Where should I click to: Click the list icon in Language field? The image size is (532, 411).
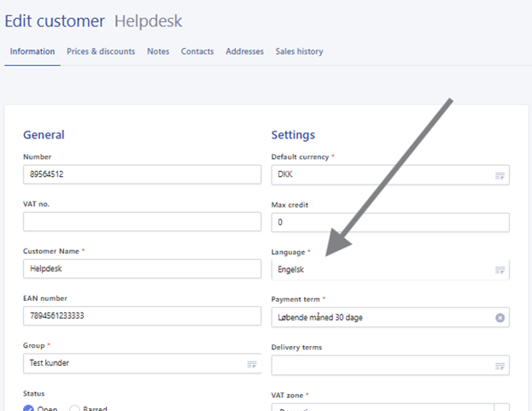point(500,270)
